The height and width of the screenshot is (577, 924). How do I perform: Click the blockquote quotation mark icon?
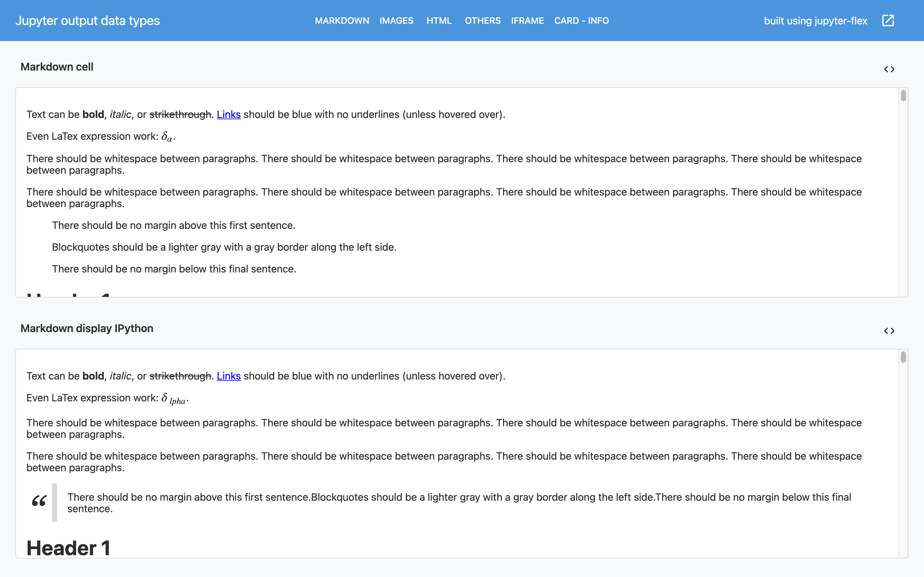(x=39, y=501)
